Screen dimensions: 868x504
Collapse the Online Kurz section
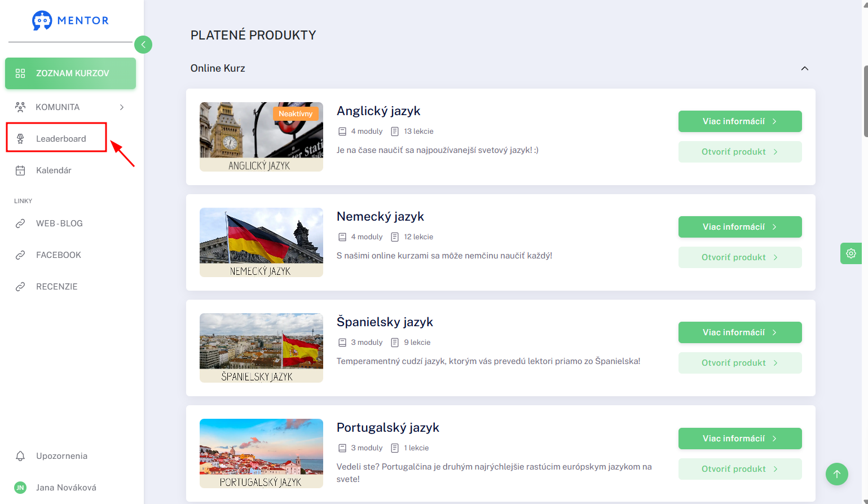pos(805,68)
